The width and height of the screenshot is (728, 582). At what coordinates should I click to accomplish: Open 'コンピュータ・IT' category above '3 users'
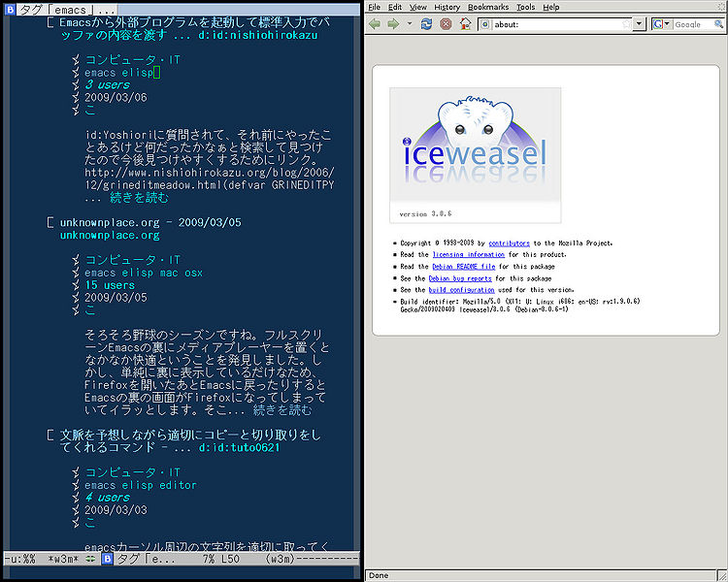pos(132,60)
